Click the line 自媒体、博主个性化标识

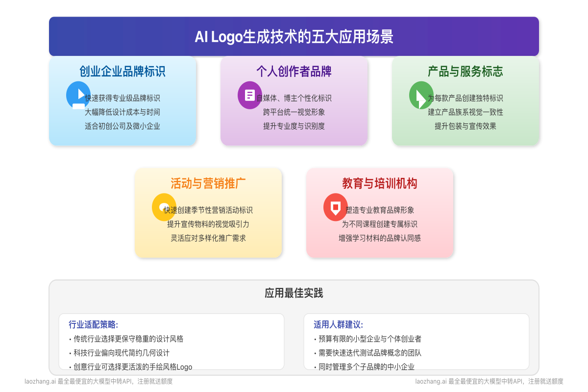click(x=294, y=98)
